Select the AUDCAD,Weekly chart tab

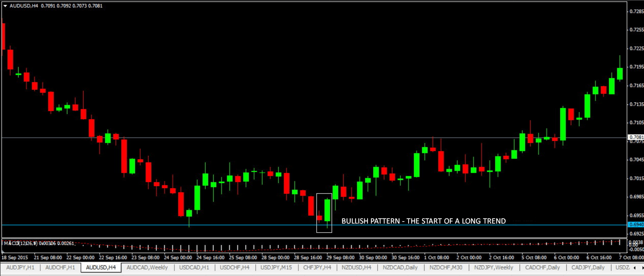coord(147,267)
